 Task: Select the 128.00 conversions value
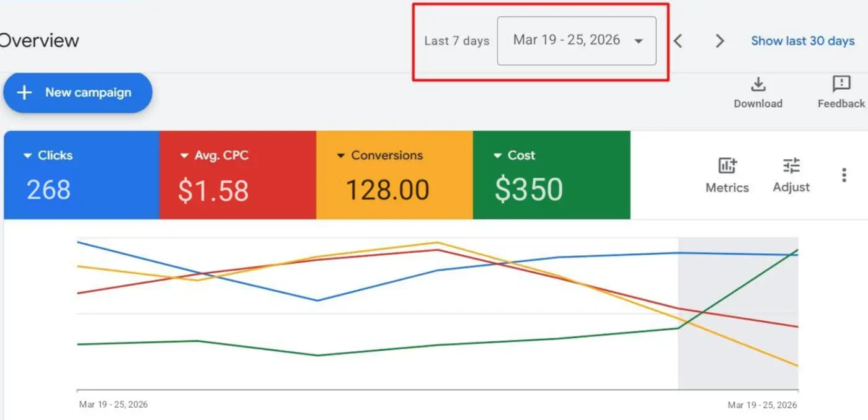pyautogui.click(x=387, y=190)
